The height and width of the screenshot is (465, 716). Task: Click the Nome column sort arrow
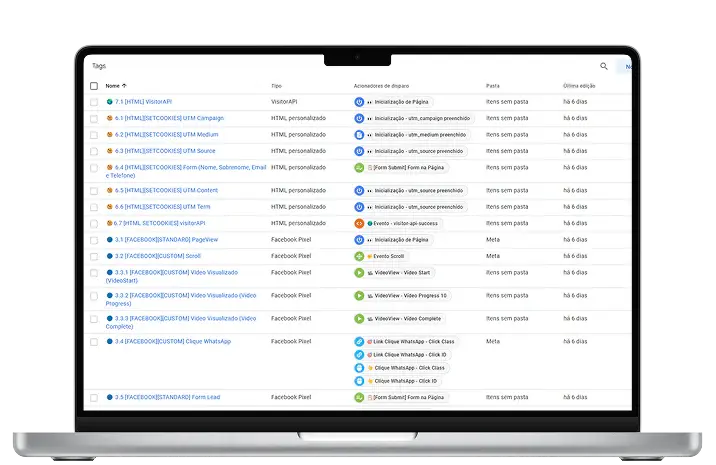(x=124, y=86)
